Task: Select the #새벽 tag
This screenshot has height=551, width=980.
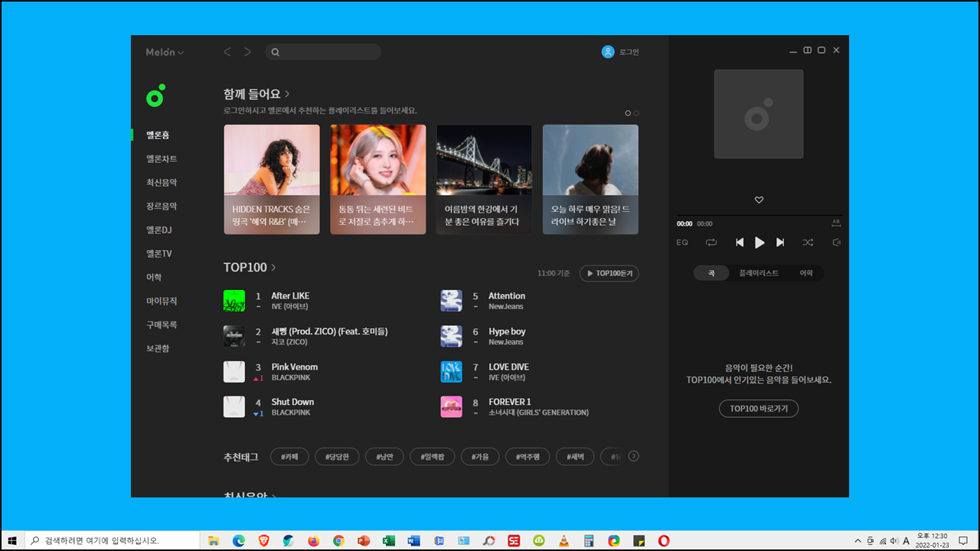Action: [575, 457]
